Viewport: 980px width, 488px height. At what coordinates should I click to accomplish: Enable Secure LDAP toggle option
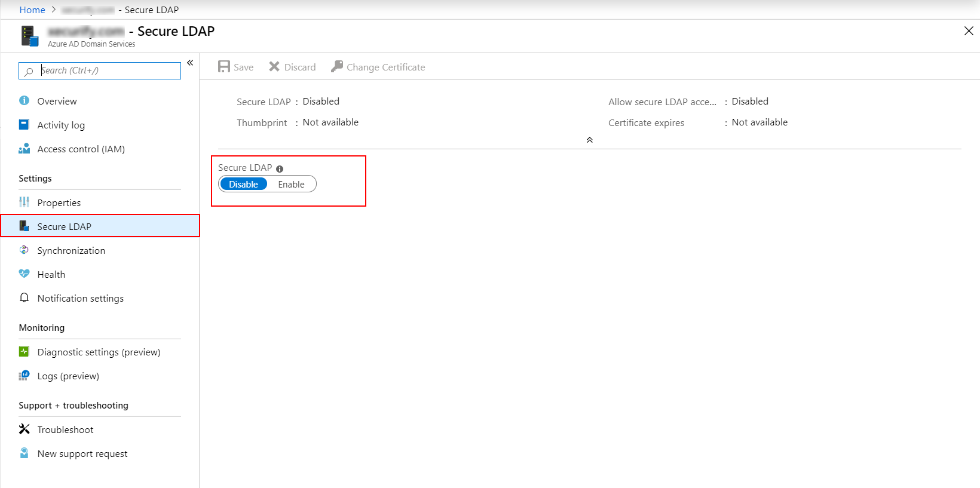[x=291, y=185]
